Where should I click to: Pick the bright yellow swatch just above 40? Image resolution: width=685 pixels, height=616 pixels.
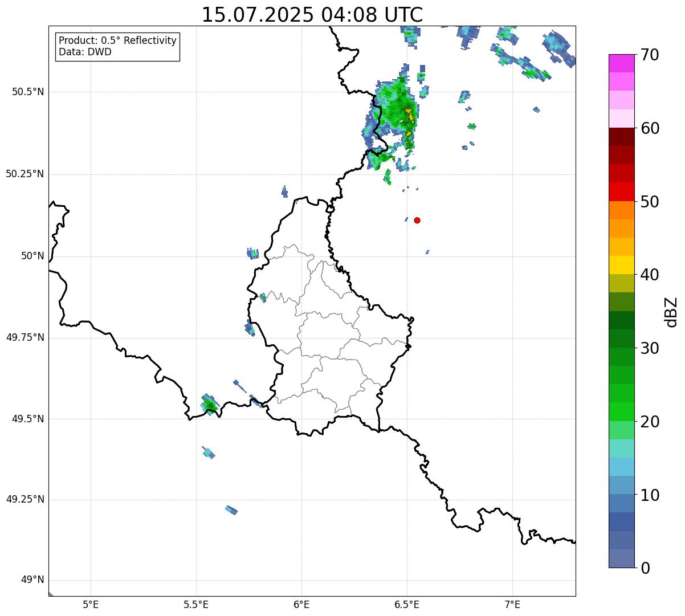621,265
